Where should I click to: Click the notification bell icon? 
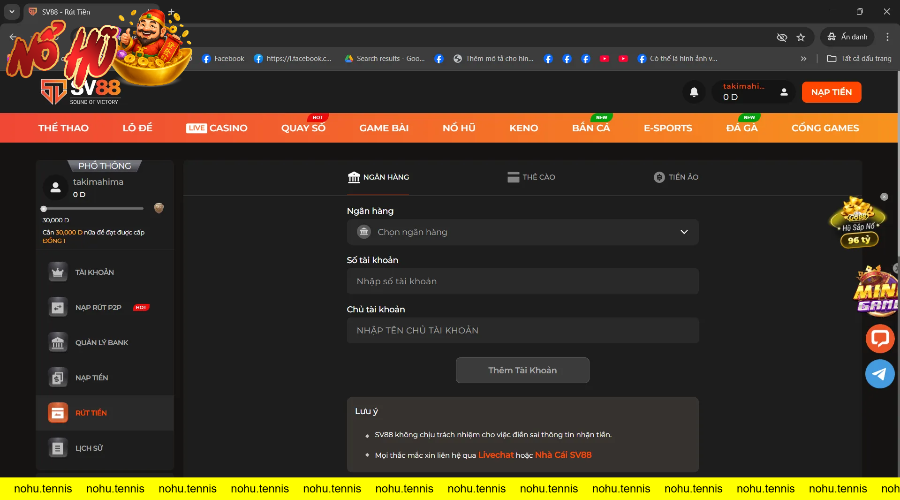point(693,92)
